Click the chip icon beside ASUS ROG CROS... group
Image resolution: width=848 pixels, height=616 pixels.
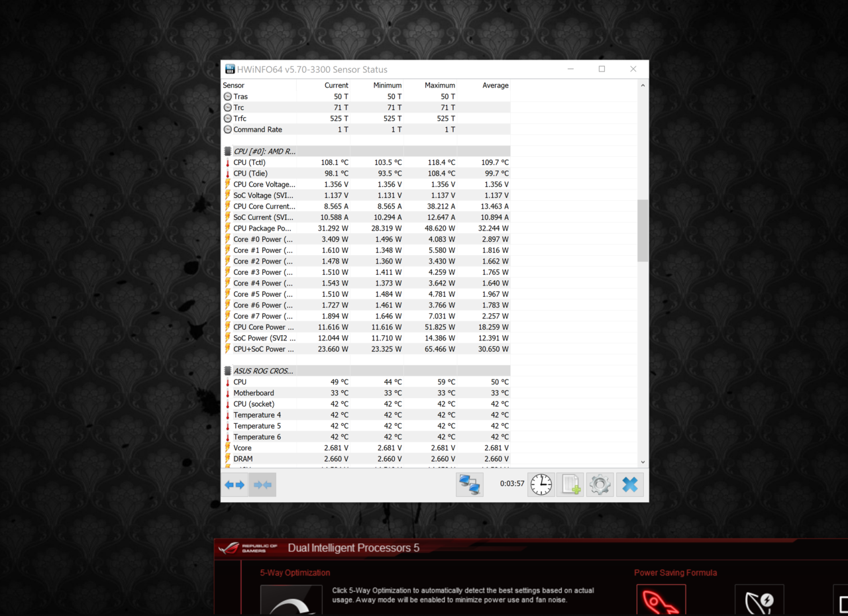(228, 371)
